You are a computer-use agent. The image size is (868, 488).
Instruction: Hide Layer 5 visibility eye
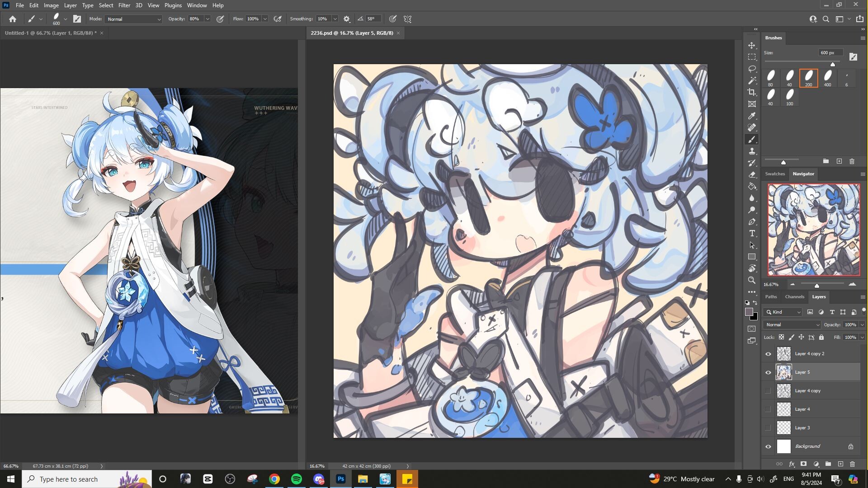pyautogui.click(x=768, y=372)
